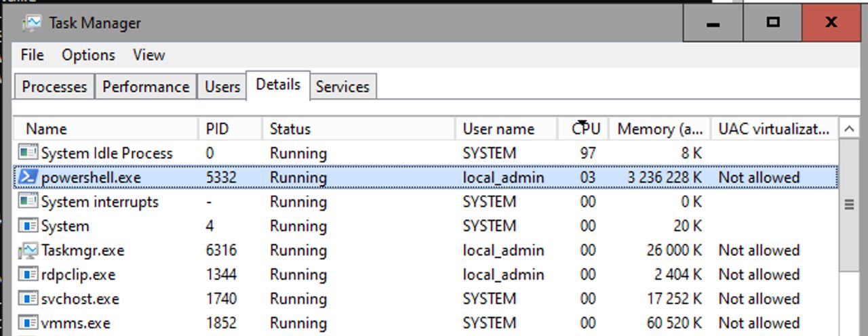Click Running status of System Idle Process
This screenshot has height=336, width=868.
pyautogui.click(x=298, y=153)
